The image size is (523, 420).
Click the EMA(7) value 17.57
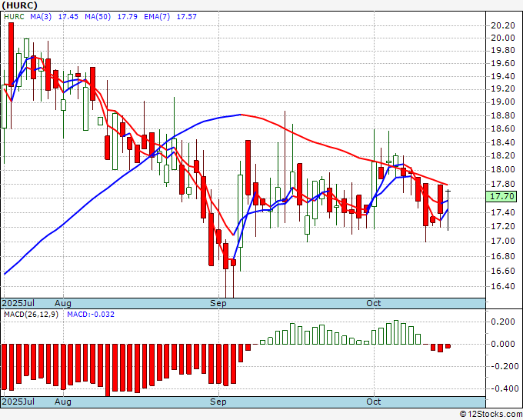tap(186, 17)
